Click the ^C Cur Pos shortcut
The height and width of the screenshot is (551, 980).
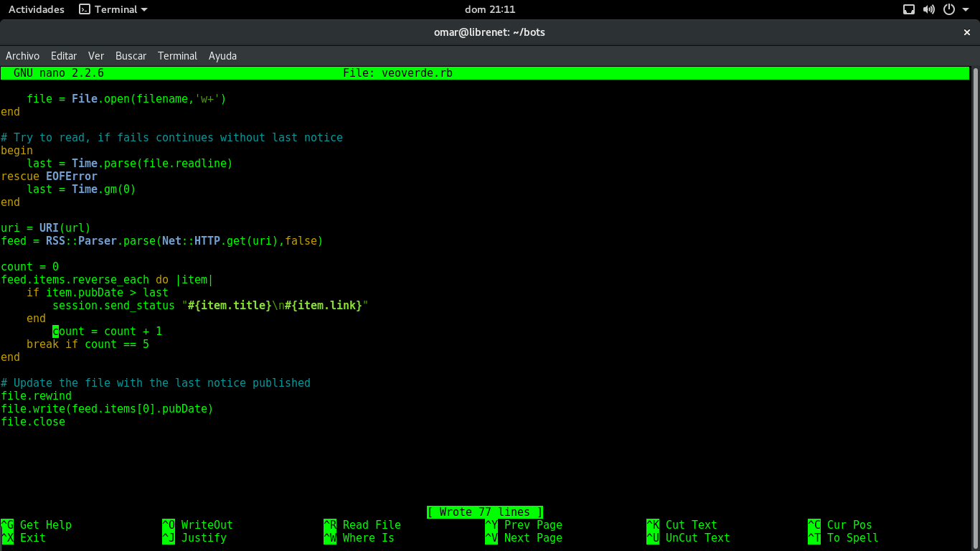point(840,525)
